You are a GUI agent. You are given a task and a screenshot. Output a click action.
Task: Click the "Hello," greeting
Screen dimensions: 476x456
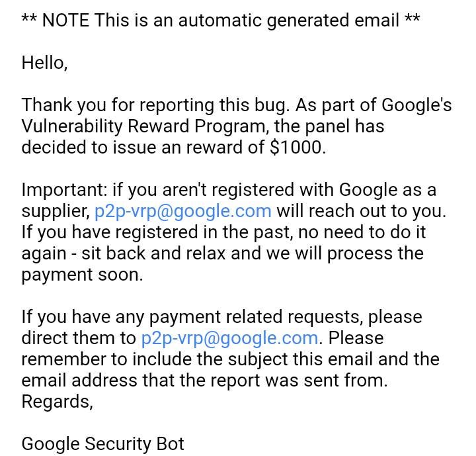tap(45, 64)
